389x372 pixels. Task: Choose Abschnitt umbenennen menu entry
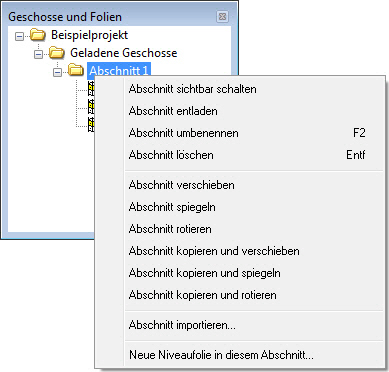(255, 133)
